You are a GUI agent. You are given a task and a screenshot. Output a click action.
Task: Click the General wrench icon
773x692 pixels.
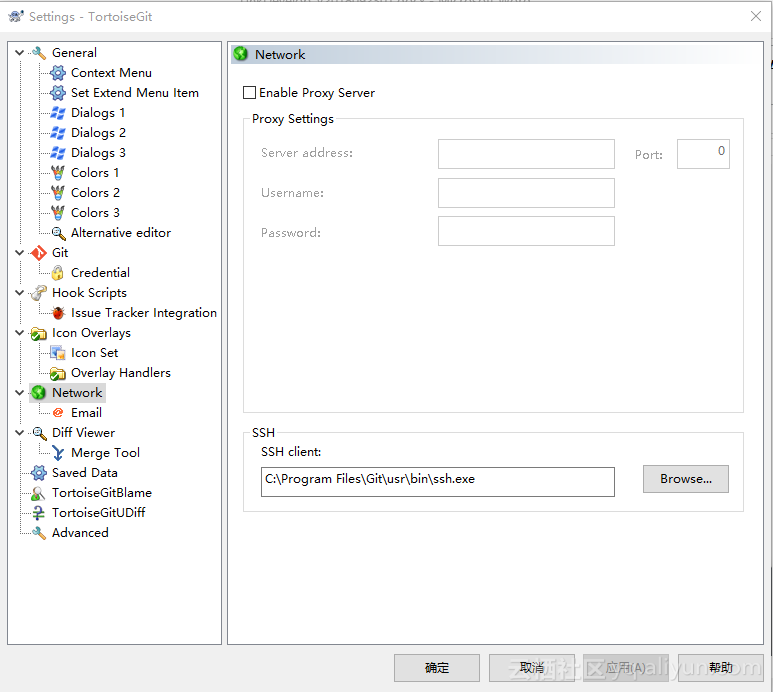[38, 53]
